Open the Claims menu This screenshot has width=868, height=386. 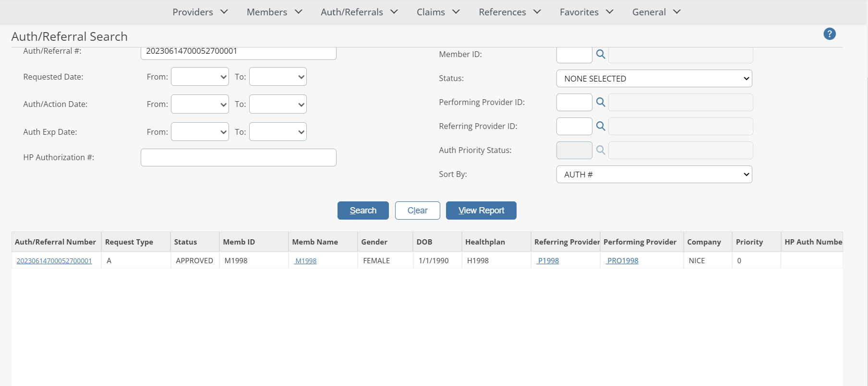438,12
